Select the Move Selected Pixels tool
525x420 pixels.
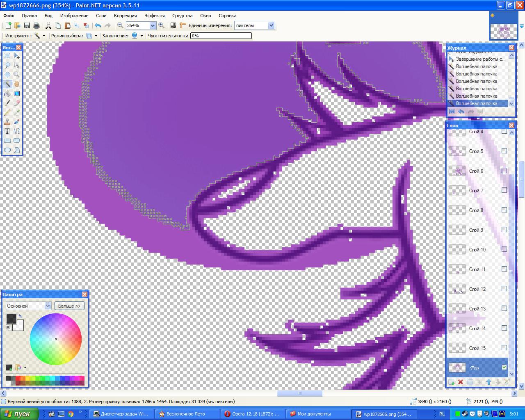(17, 56)
